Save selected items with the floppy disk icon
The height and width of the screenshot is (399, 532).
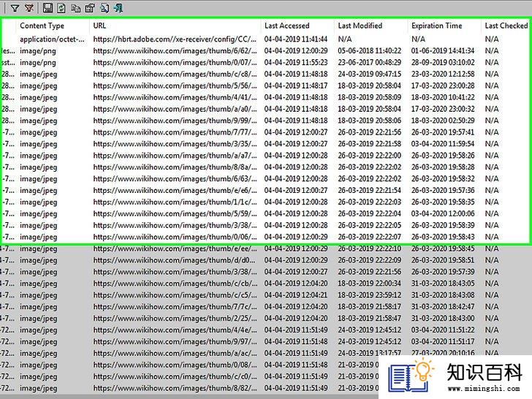click(x=47, y=8)
